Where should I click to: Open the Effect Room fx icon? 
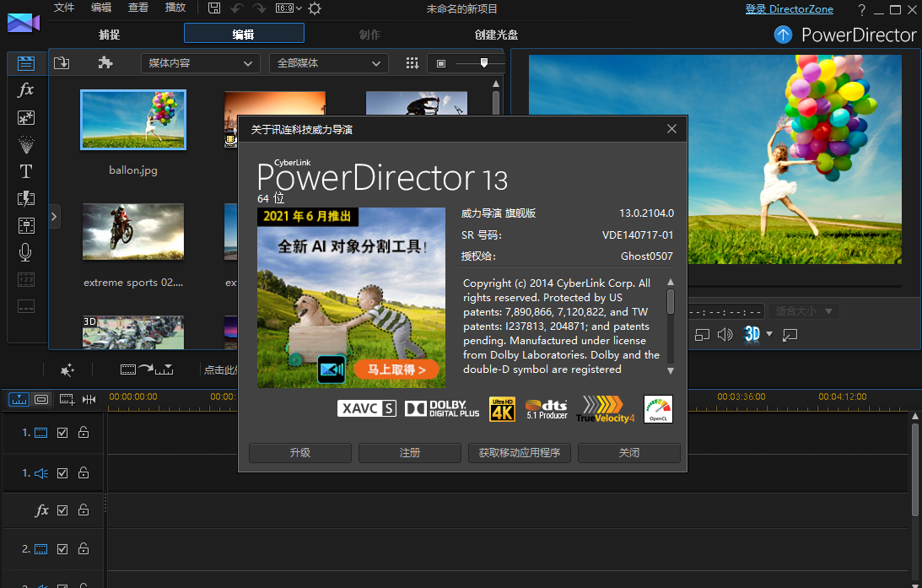[26, 90]
